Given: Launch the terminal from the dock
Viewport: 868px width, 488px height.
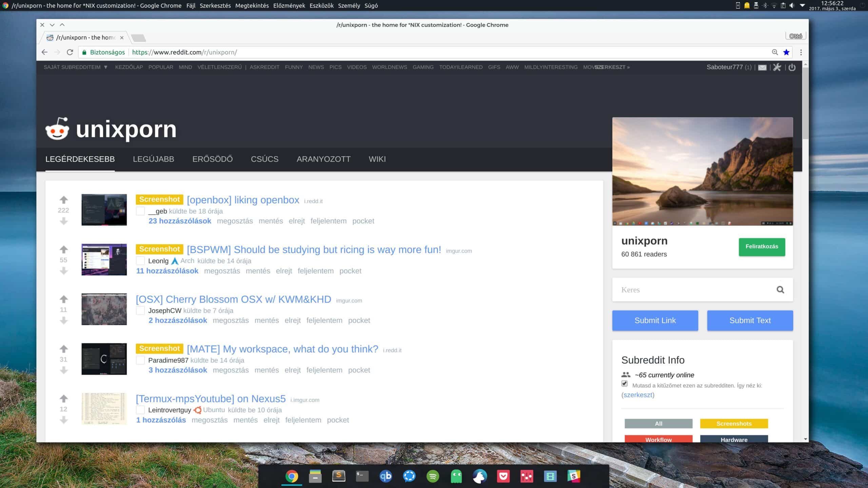Looking at the screenshot, I should tap(362, 476).
